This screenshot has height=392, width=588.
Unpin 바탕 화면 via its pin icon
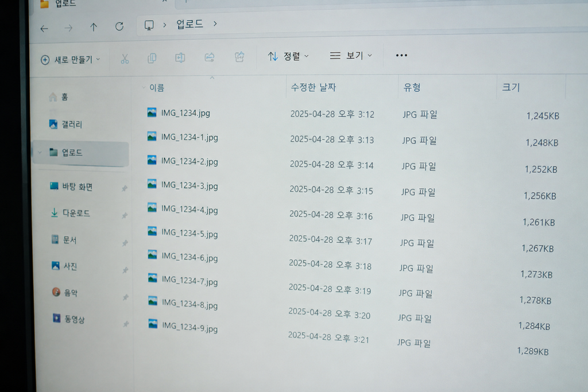click(x=125, y=188)
